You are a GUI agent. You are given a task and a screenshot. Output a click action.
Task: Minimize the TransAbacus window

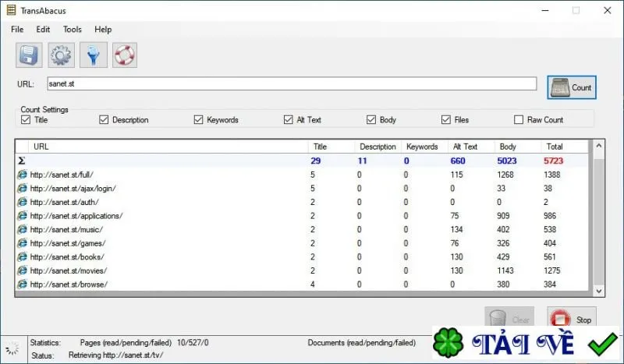[545, 10]
